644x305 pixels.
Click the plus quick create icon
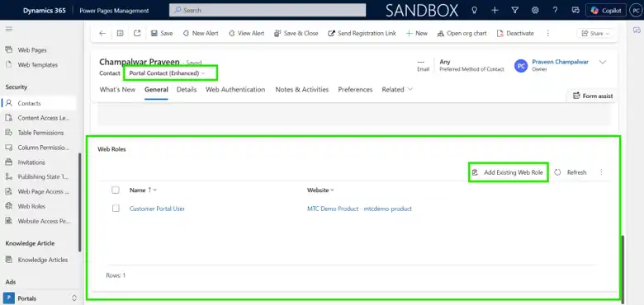pyautogui.click(x=495, y=10)
